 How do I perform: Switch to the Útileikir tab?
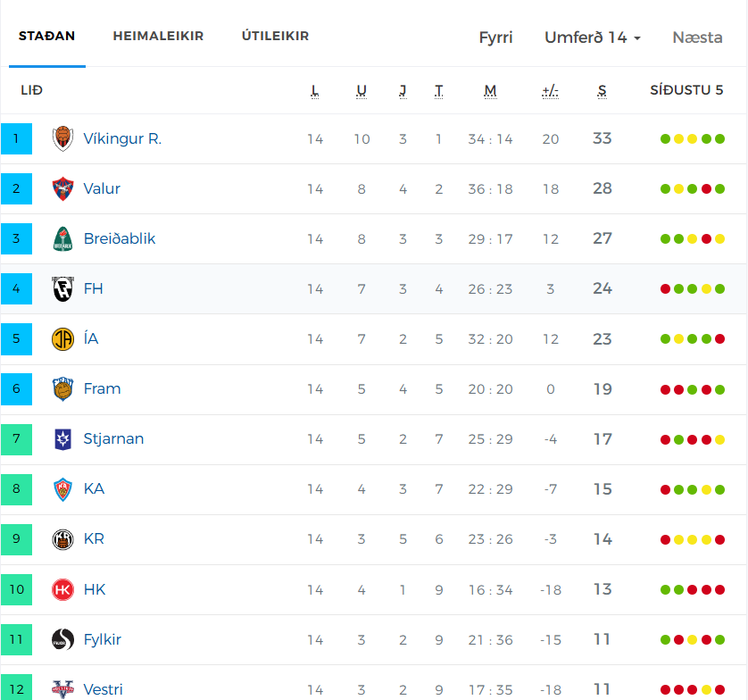coord(275,36)
